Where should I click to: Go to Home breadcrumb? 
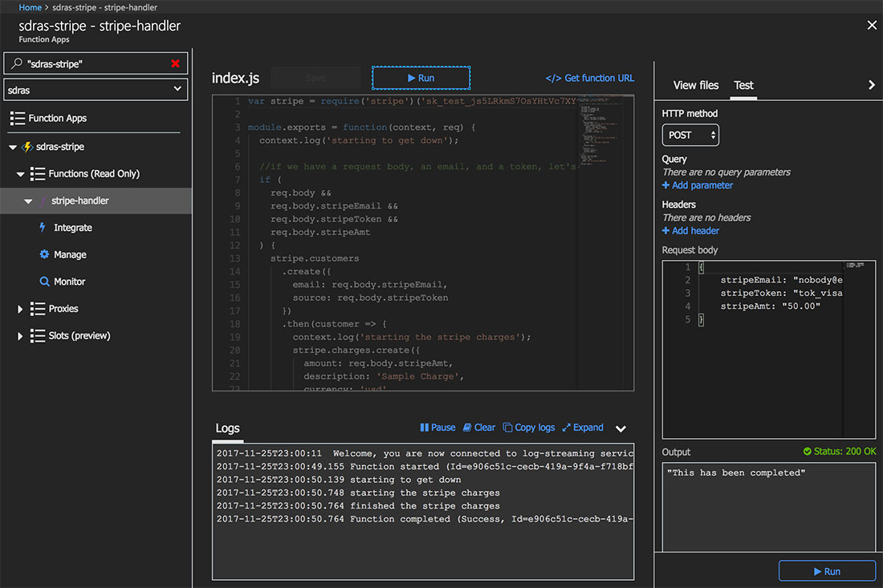[x=30, y=7]
